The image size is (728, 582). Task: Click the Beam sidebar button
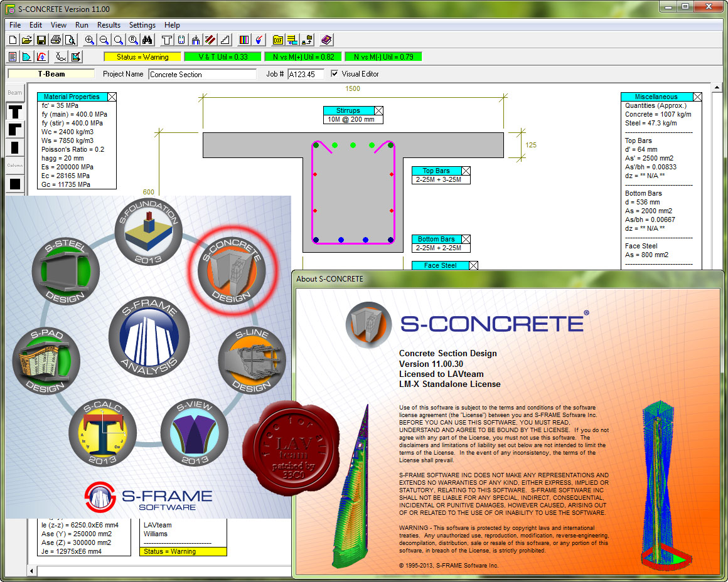click(15, 93)
